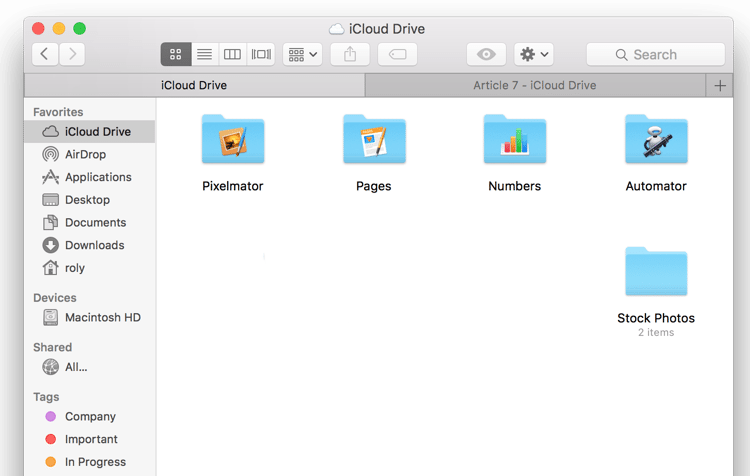Open Documents in the sidebar

point(89,222)
